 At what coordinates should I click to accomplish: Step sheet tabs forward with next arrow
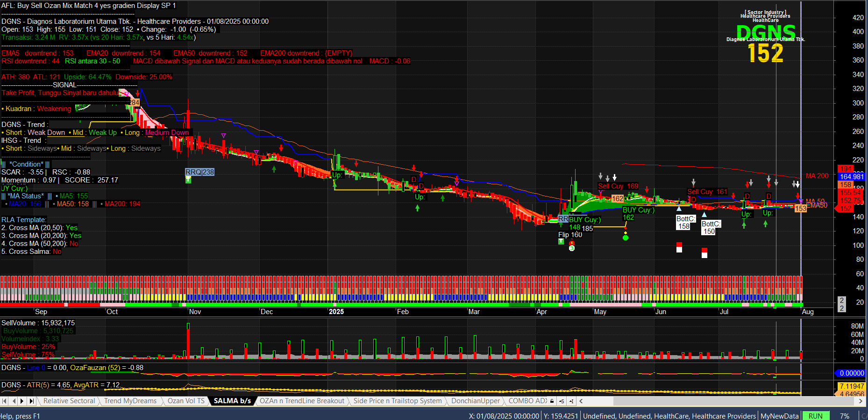coord(22,401)
